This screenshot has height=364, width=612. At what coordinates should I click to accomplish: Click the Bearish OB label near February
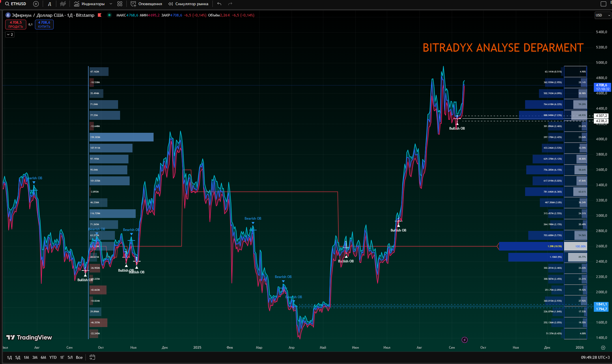coord(253,219)
